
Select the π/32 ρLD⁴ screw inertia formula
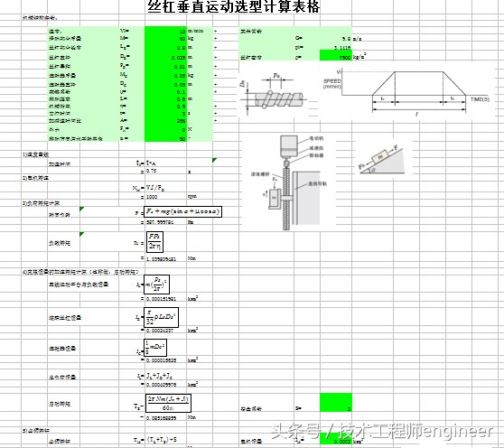[x=161, y=318]
